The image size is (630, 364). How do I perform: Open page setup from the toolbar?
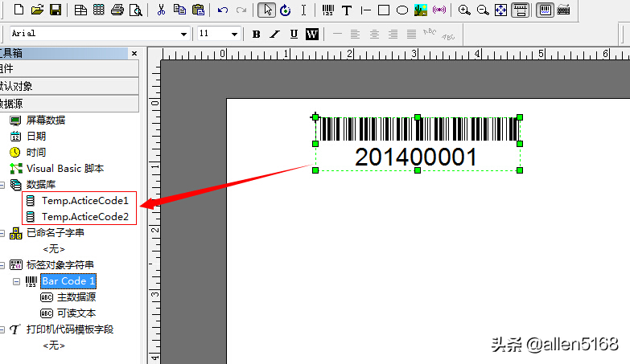pos(80,10)
